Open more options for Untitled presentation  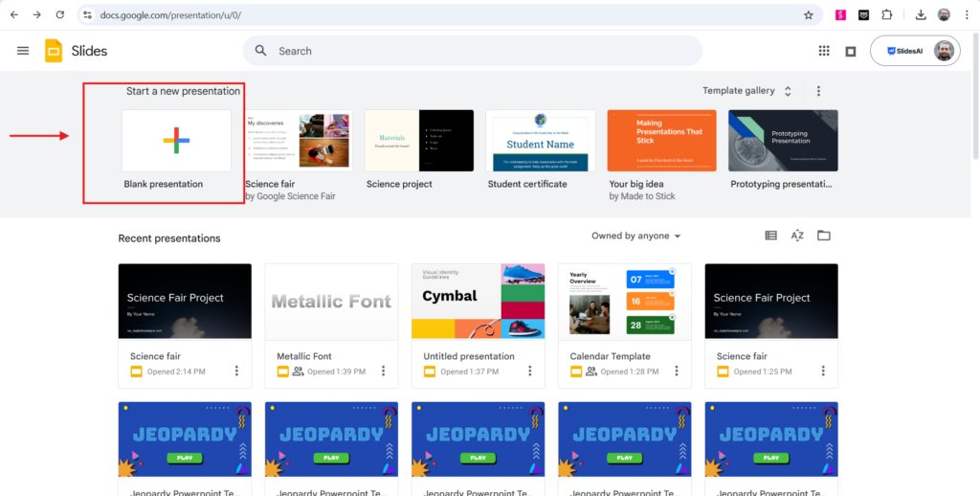tap(530, 371)
